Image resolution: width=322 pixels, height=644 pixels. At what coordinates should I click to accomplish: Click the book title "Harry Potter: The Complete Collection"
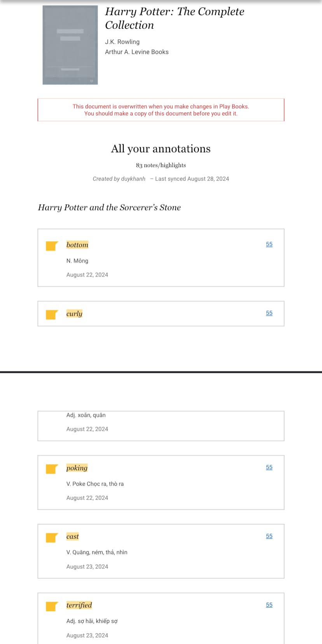click(x=175, y=18)
